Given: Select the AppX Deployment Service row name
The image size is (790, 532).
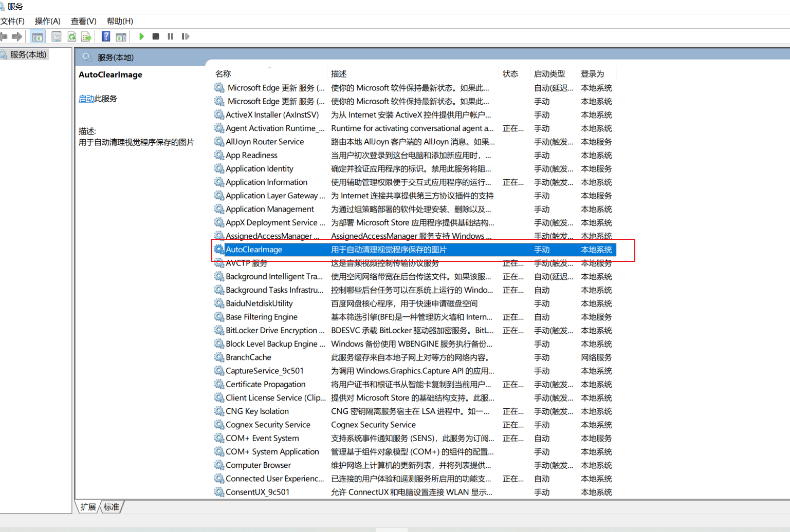Looking at the screenshot, I should 275,222.
